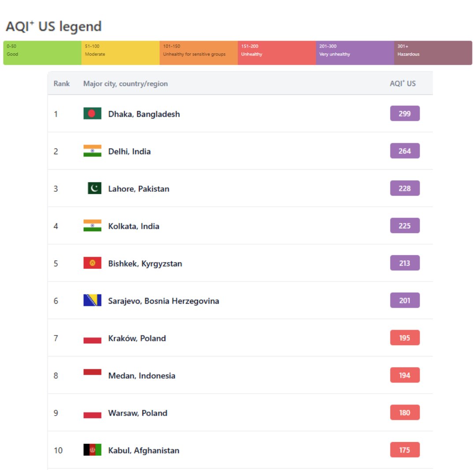Open the Dhaka, Bangladesh city link
Screen dimensions: 476x476
[x=144, y=114]
